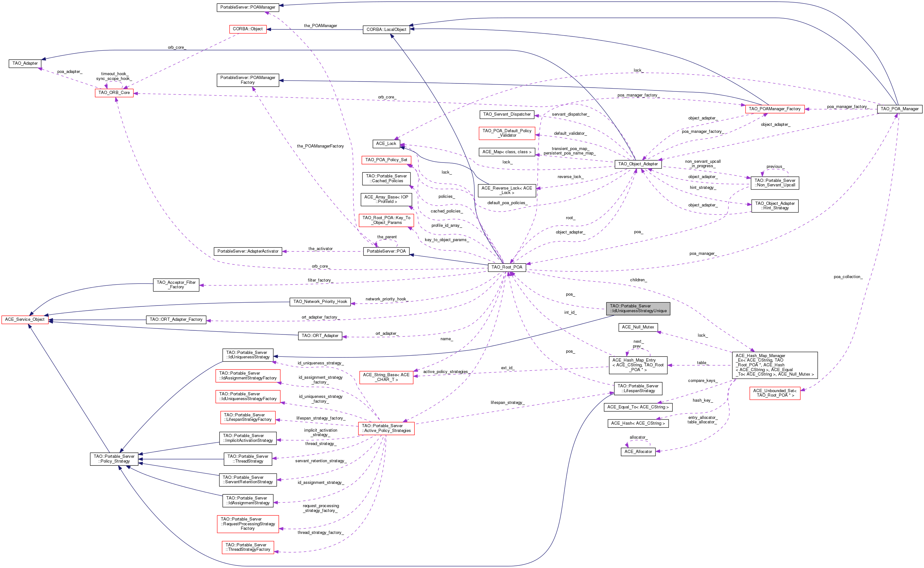924x568 pixels.
Task: Click the TAO_Root_POA class node
Action: 506,267
